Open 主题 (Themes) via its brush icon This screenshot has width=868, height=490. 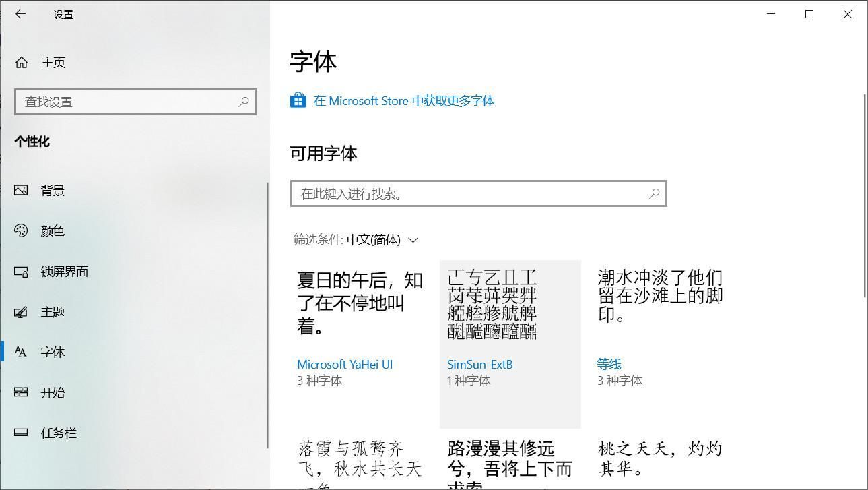pos(22,311)
